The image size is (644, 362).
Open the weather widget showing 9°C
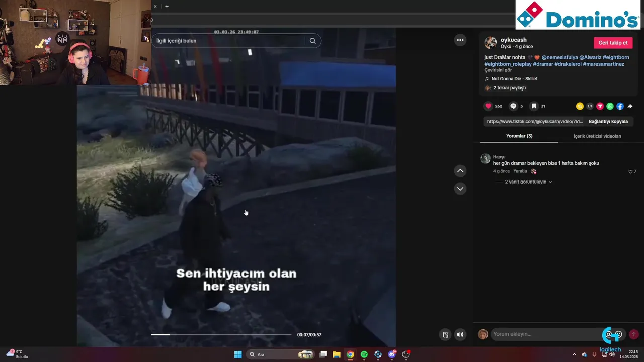coord(17,354)
